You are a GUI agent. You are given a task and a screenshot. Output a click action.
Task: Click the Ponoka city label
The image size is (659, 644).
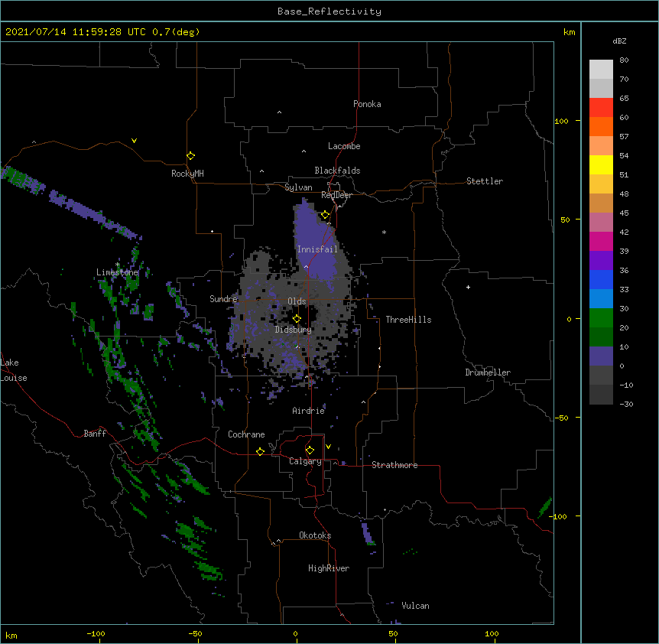point(367,104)
